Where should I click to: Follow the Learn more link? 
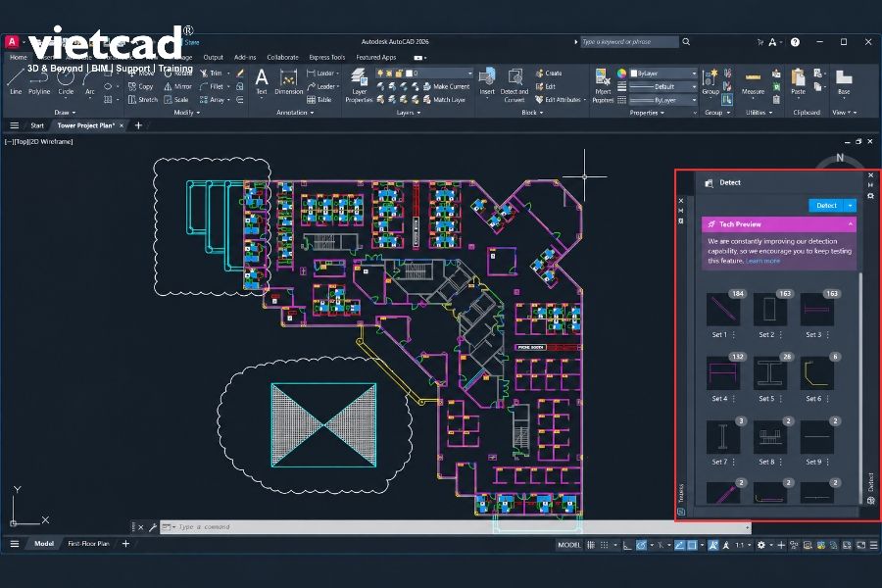(x=762, y=261)
